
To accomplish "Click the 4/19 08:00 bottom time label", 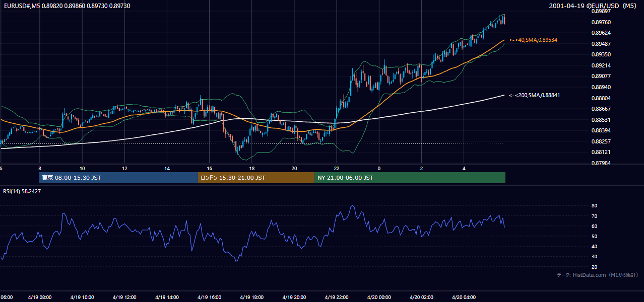I will click(39, 297).
